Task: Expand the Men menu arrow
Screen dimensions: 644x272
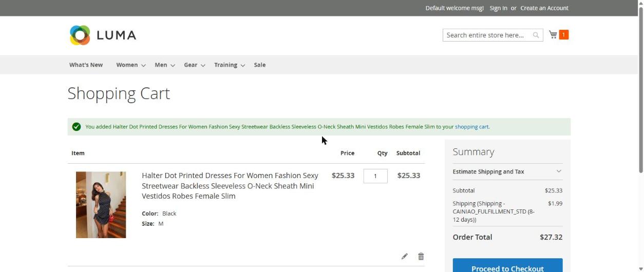Action: point(173,65)
